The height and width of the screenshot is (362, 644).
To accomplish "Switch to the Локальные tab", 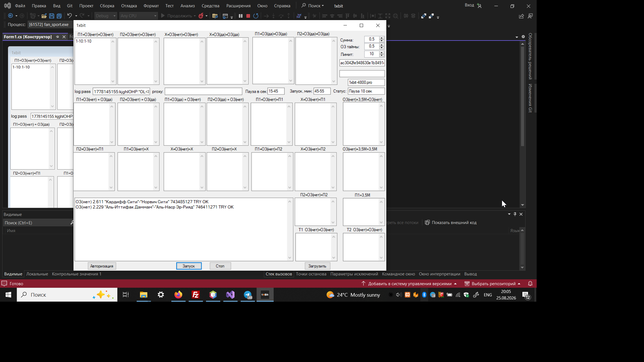I will [x=37, y=274].
